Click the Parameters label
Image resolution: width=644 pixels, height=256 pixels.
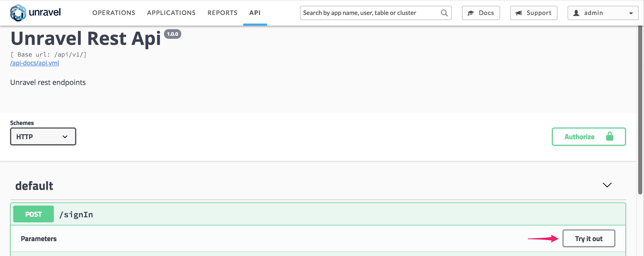click(39, 239)
